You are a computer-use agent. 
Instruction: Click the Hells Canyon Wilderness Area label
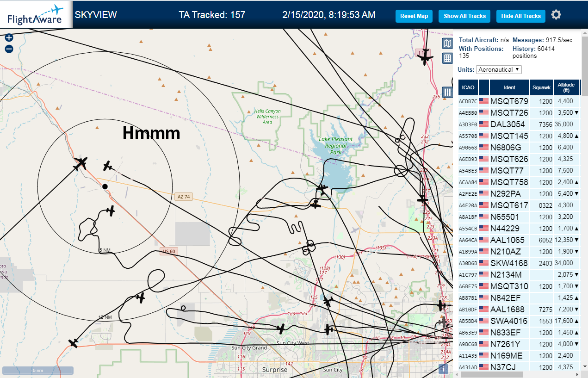(x=267, y=117)
